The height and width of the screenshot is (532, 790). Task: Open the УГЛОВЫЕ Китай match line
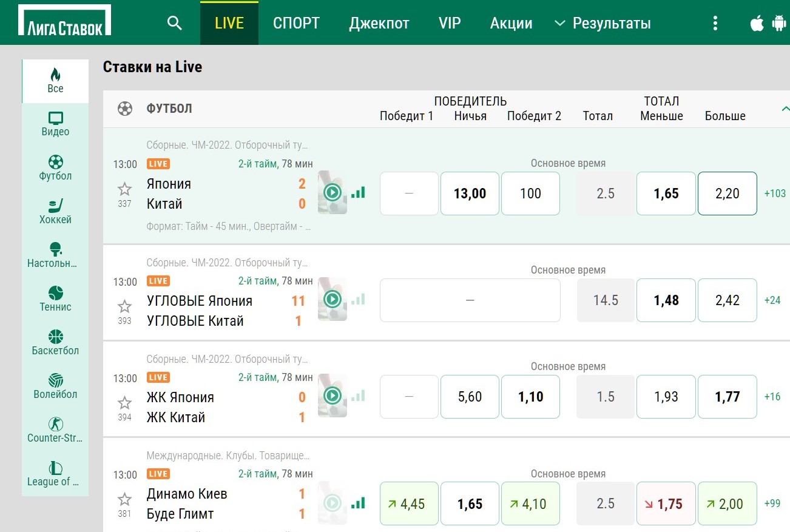(x=195, y=321)
